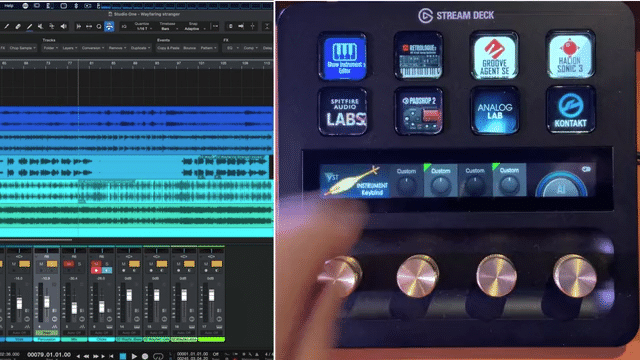Click Auto Off on mixer channel 17
The height and width of the screenshot is (360, 640).
click(x=211, y=333)
